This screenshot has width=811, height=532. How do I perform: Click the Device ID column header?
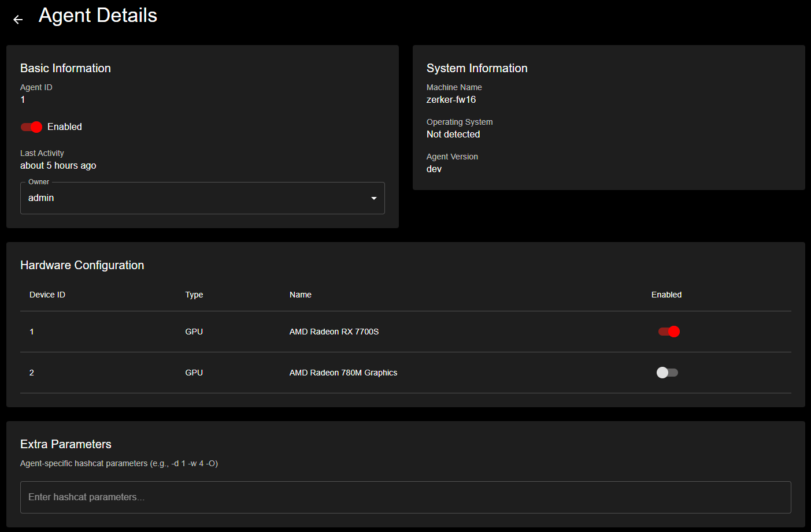pos(47,295)
